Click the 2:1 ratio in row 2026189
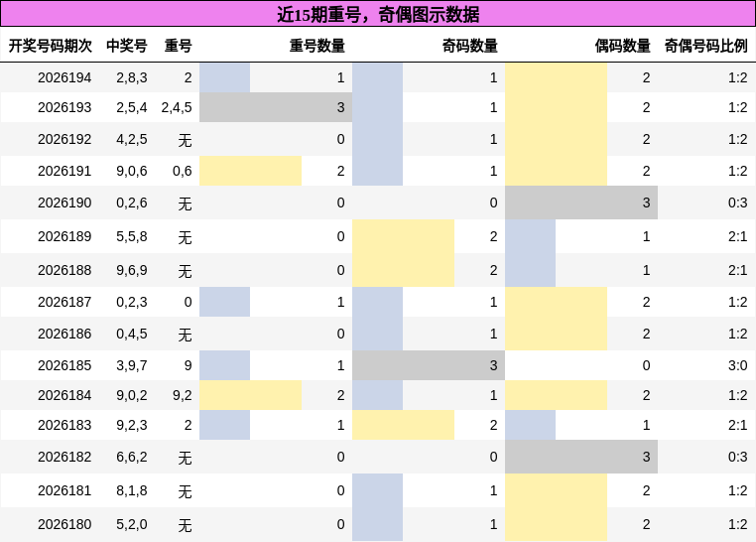This screenshot has width=756, height=542. click(738, 236)
